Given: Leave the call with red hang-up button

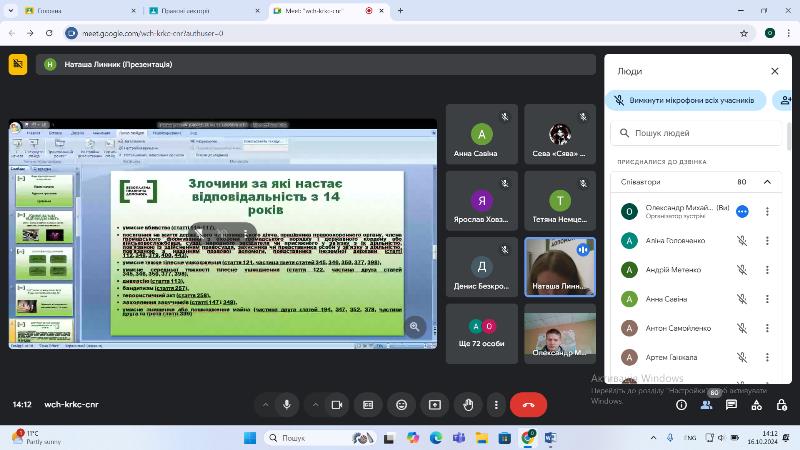Looking at the screenshot, I should [x=528, y=405].
